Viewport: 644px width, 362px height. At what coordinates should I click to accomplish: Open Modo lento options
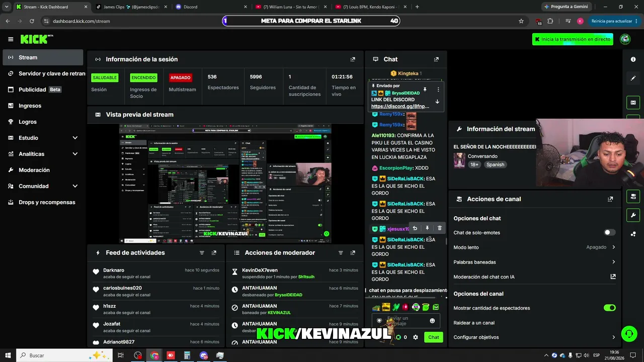(x=534, y=247)
